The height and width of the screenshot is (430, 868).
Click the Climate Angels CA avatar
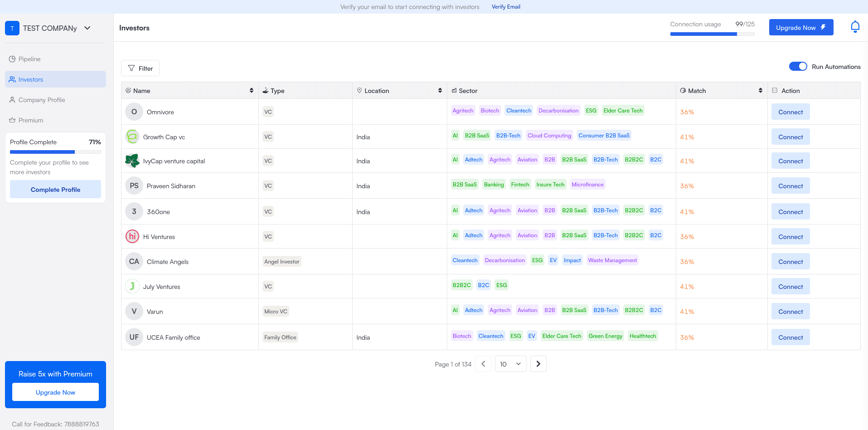pos(134,261)
